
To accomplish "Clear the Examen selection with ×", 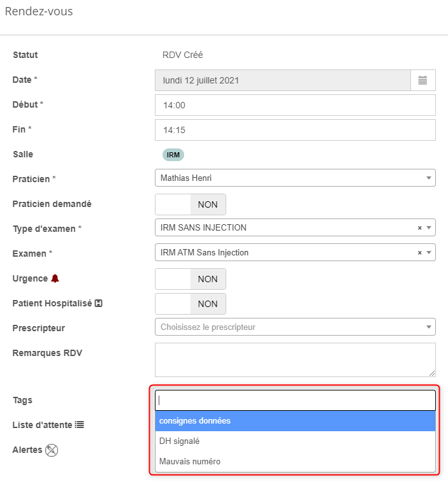I will pyautogui.click(x=419, y=253).
